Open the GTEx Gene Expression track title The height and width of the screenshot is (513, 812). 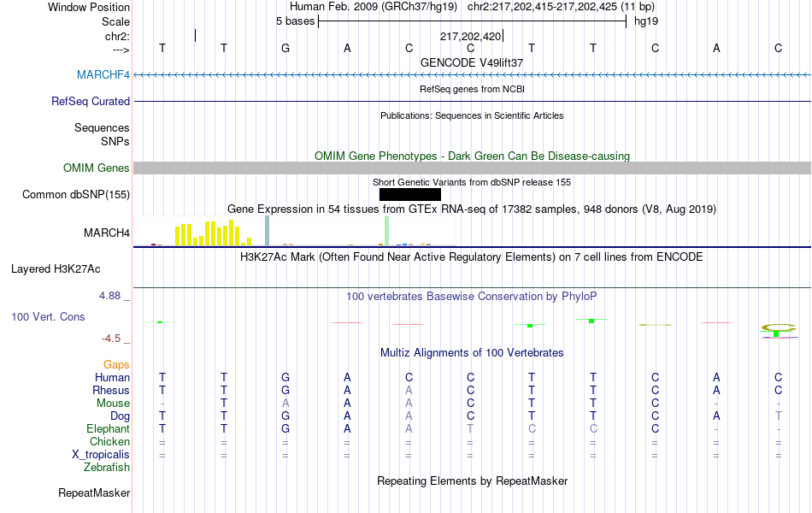(x=472, y=209)
